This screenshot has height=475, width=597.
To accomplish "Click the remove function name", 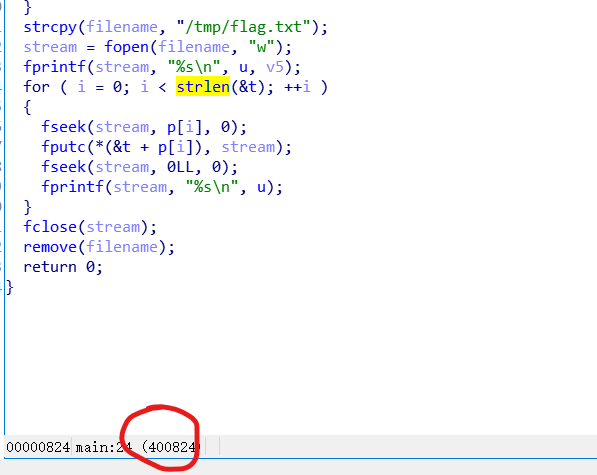I will pyautogui.click(x=50, y=247).
